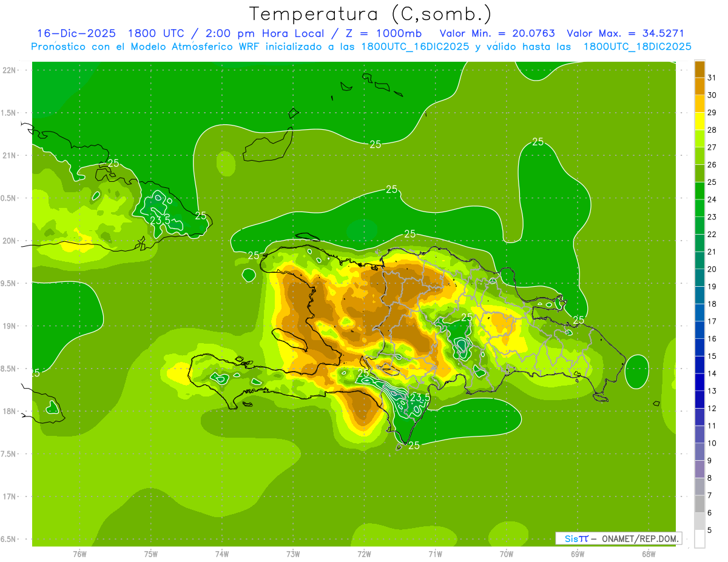
Task: Click the gray swatch between 6 and 7
Action: 699,504
